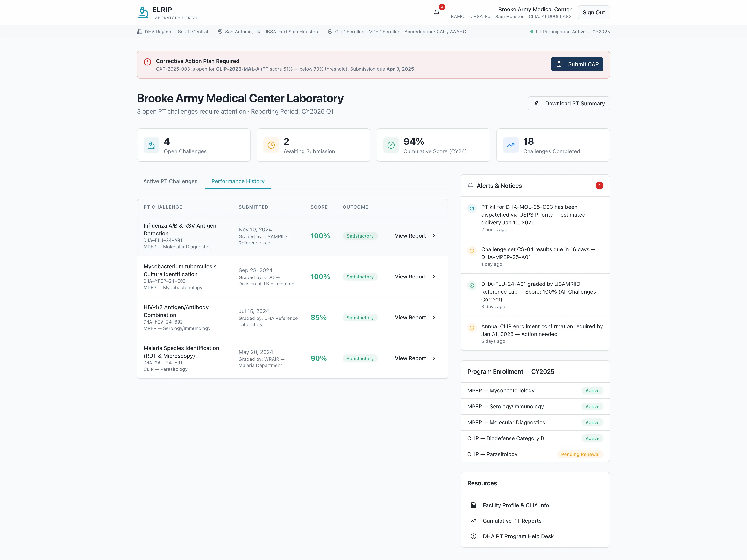Switch to the Active PT Challenges tab

pyautogui.click(x=170, y=181)
